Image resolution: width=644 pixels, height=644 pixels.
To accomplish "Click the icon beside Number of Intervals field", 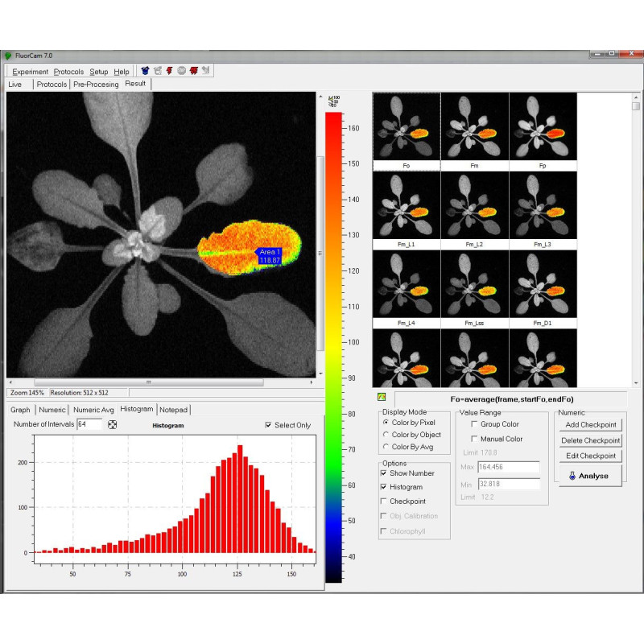I will [113, 424].
